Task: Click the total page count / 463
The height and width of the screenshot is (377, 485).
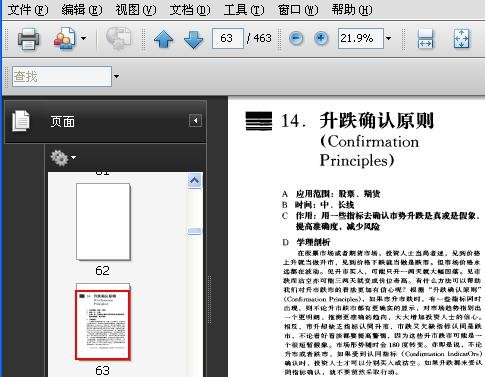Action: 259,38
